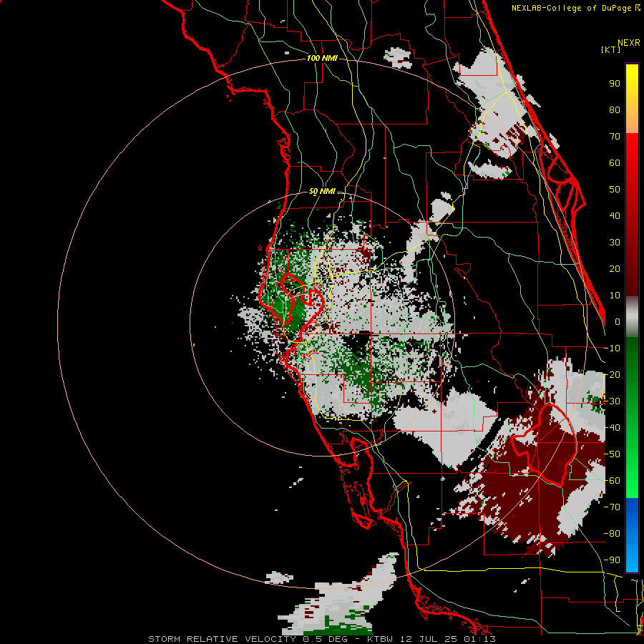Screen dimensions: 644x644
Task: Click the -90 scale value
Action: tap(612, 560)
